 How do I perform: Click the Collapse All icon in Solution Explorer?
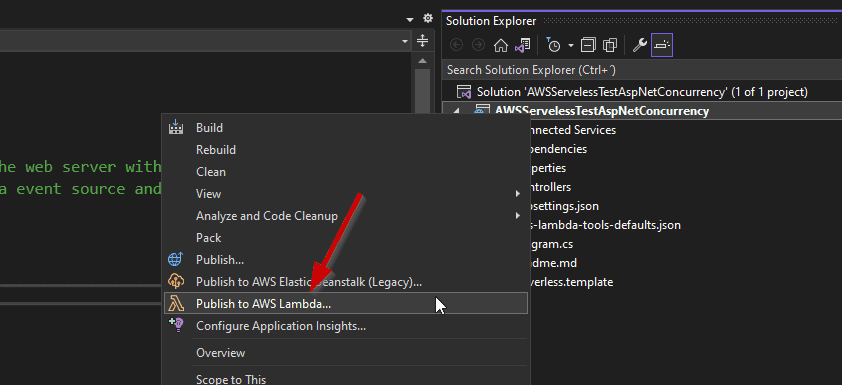click(x=589, y=46)
